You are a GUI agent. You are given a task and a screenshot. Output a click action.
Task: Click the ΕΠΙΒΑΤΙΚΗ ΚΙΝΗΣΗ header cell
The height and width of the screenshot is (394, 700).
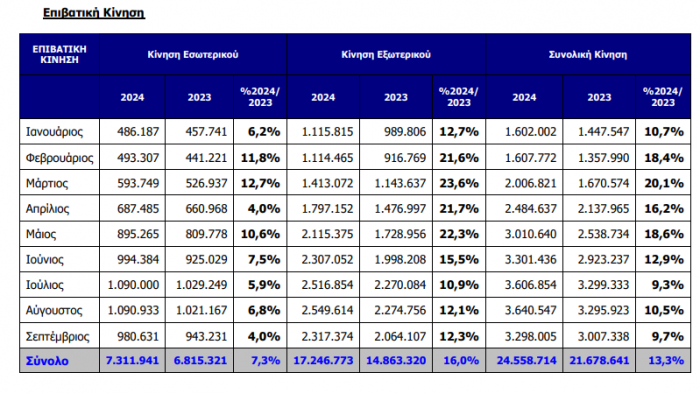(x=59, y=54)
